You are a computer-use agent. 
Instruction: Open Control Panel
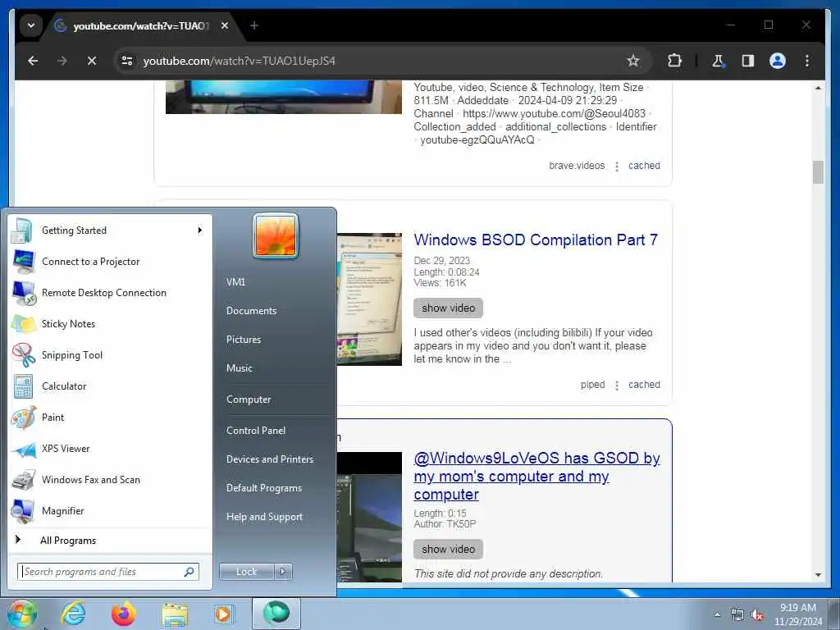(256, 431)
